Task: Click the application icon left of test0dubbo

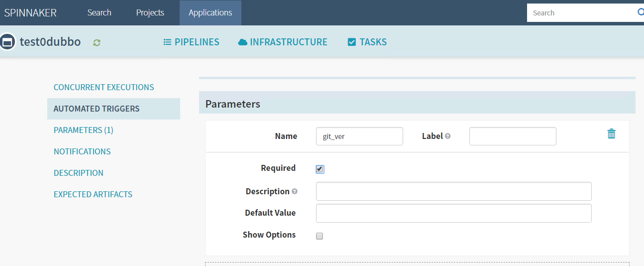Action: tap(7, 42)
